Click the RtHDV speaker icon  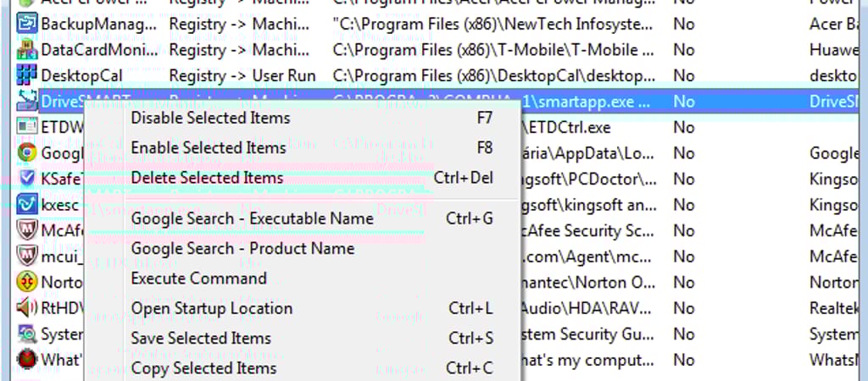26,308
